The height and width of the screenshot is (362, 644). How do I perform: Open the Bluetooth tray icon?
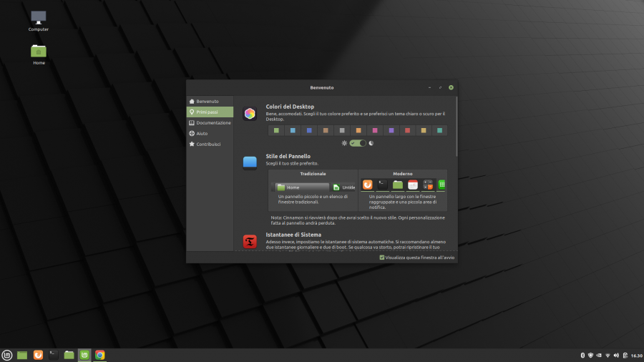582,356
